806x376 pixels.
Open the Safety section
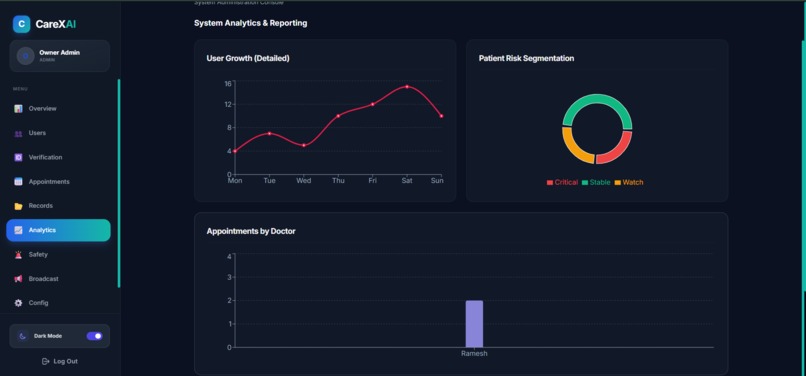[58, 254]
